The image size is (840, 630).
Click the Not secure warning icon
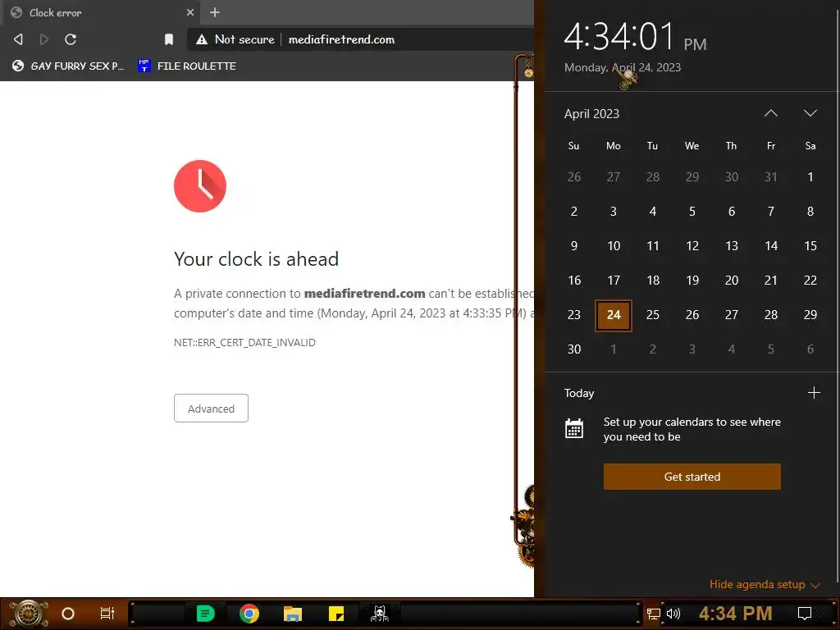point(202,39)
